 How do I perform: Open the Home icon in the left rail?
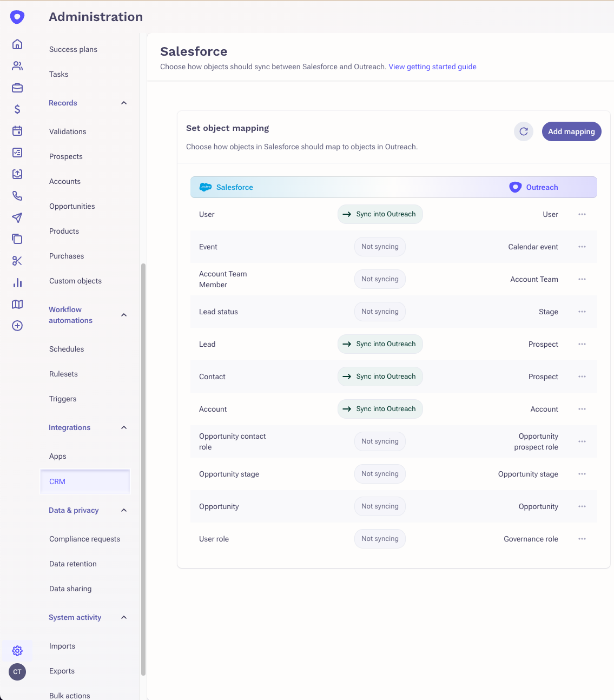[x=17, y=44]
